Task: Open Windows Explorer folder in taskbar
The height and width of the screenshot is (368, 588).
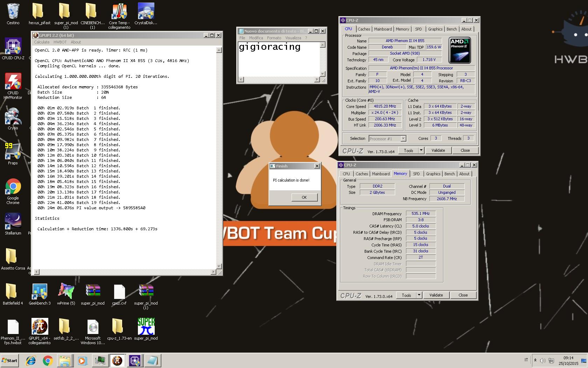Action: pyautogui.click(x=65, y=360)
